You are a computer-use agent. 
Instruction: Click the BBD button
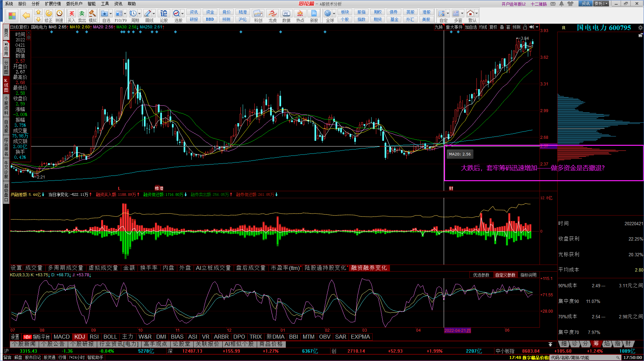pyautogui.click(x=210, y=19)
